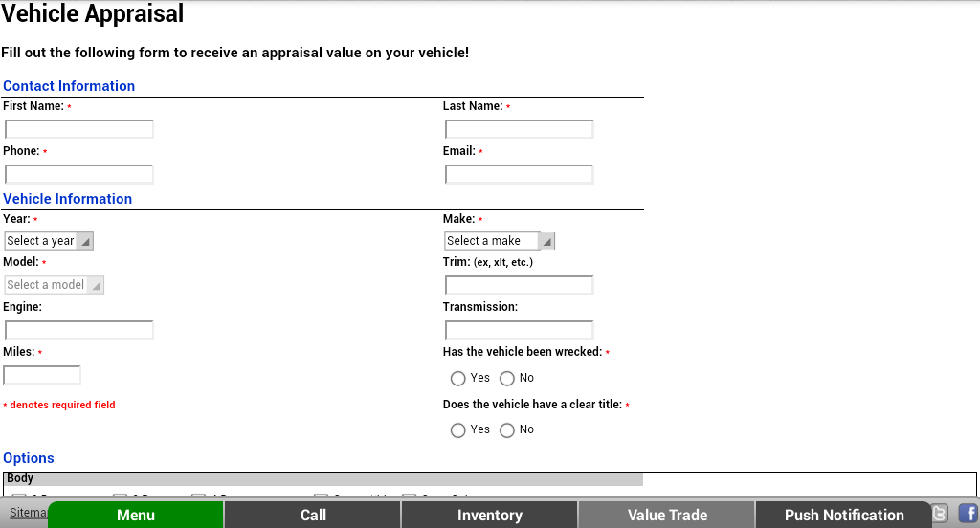The height and width of the screenshot is (528, 980).
Task: Focus the Miles input field
Action: point(42,375)
